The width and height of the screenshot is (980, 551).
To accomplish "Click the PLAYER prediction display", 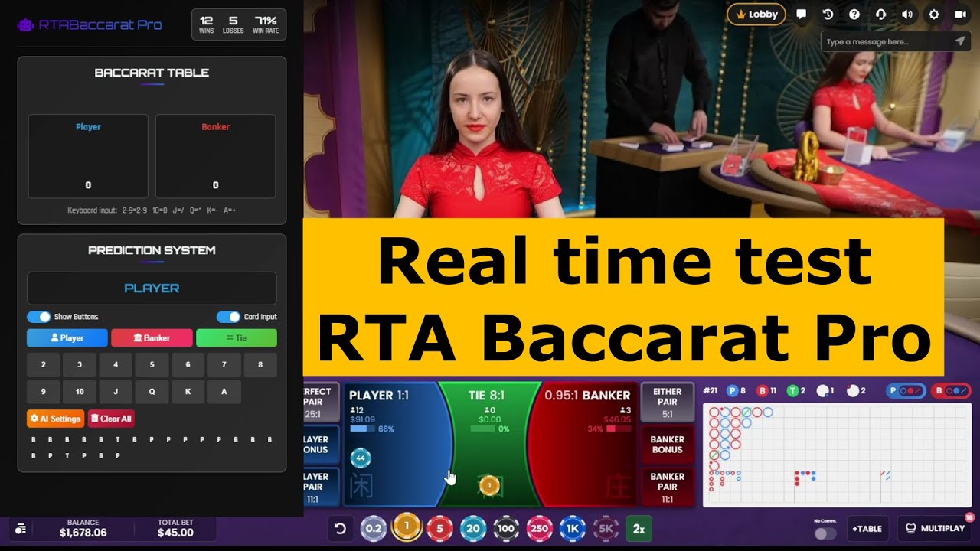I will (x=152, y=289).
